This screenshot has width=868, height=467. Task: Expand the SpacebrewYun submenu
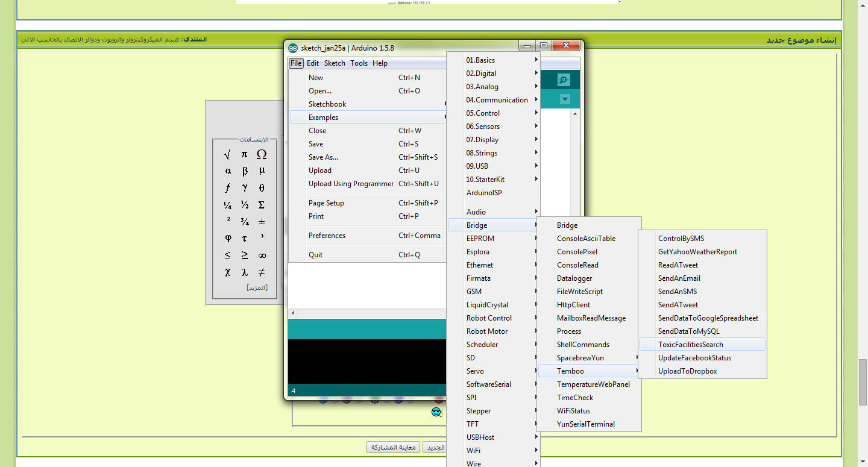pos(590,358)
